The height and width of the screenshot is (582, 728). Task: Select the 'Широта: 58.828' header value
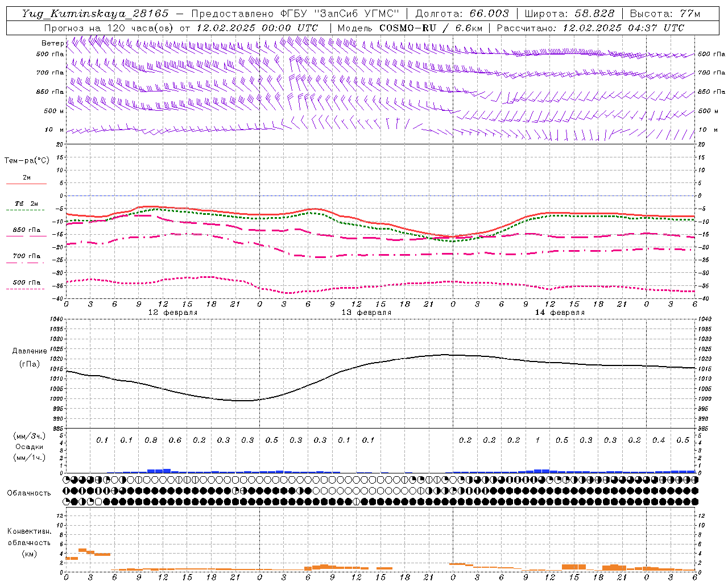click(x=569, y=14)
